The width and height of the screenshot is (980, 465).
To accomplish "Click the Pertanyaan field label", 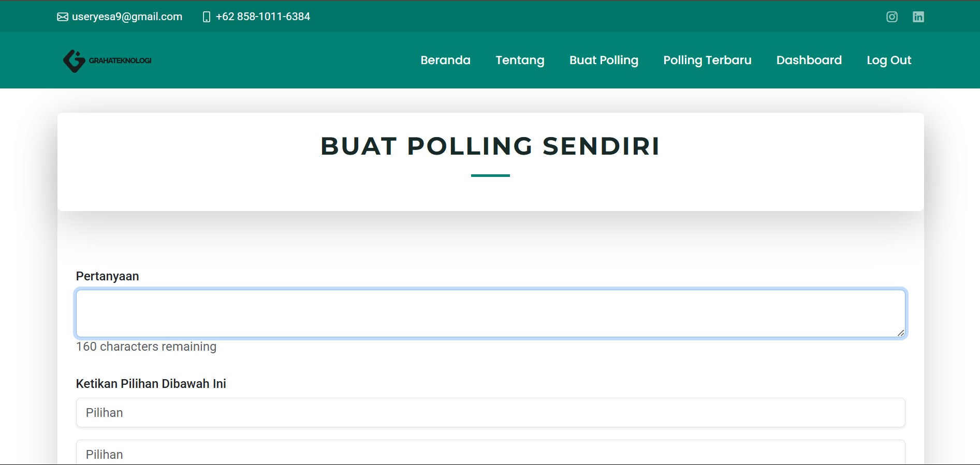I will point(108,276).
